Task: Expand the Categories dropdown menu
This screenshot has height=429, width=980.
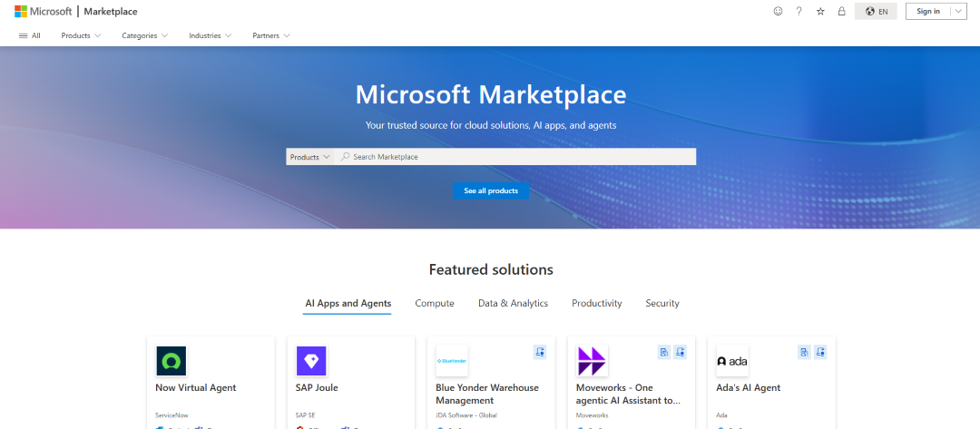Action: coord(144,35)
